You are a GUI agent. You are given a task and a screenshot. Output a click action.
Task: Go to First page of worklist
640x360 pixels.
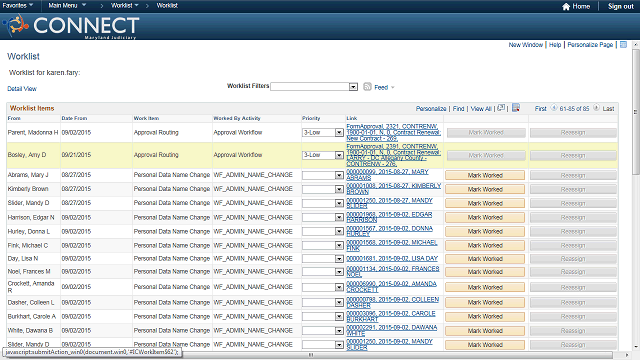540,109
